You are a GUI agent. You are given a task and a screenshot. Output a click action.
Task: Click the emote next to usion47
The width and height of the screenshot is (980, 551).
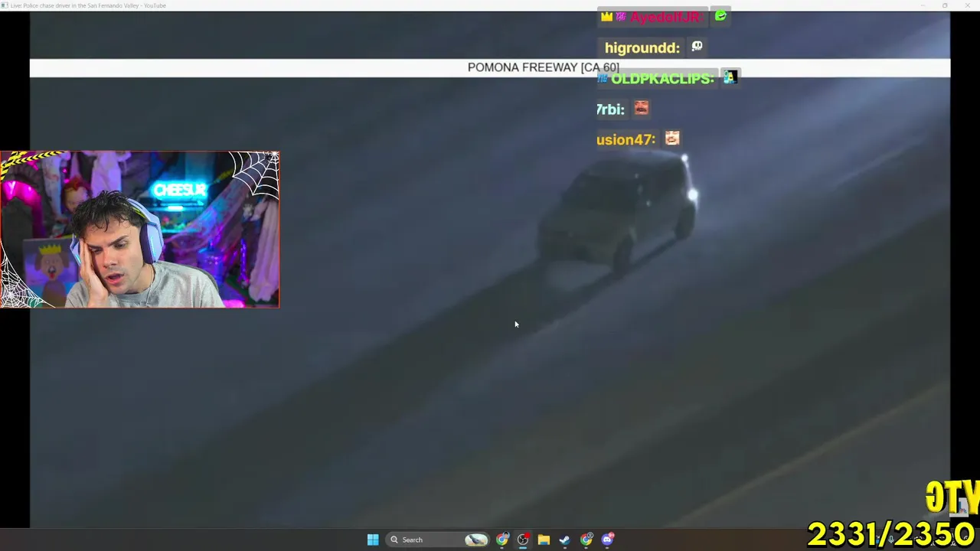(x=672, y=139)
